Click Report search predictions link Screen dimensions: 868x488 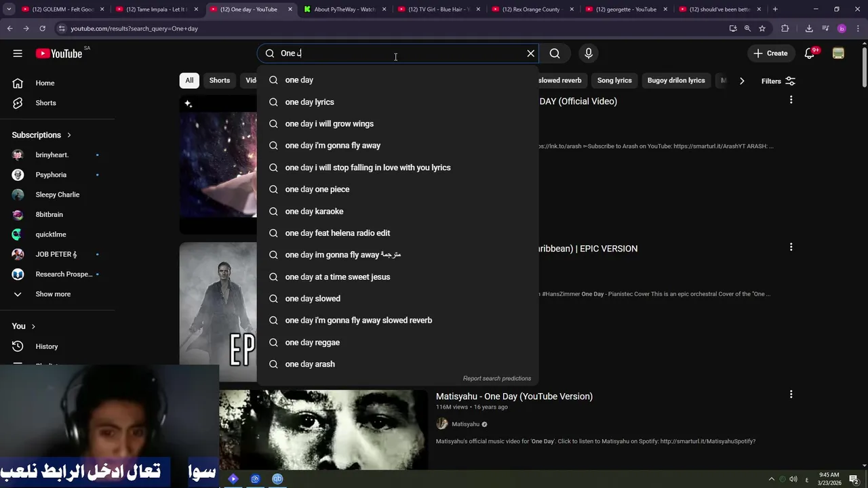pos(496,378)
